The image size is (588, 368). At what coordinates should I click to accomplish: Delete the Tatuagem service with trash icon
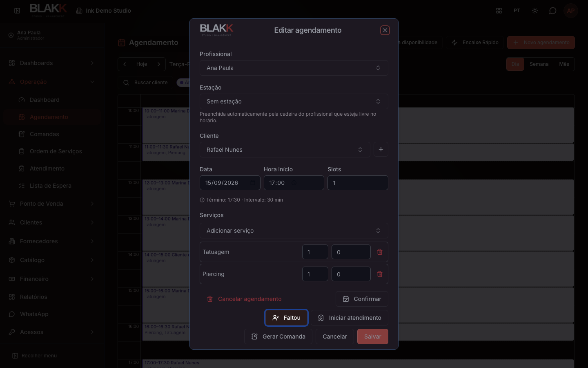(x=380, y=252)
